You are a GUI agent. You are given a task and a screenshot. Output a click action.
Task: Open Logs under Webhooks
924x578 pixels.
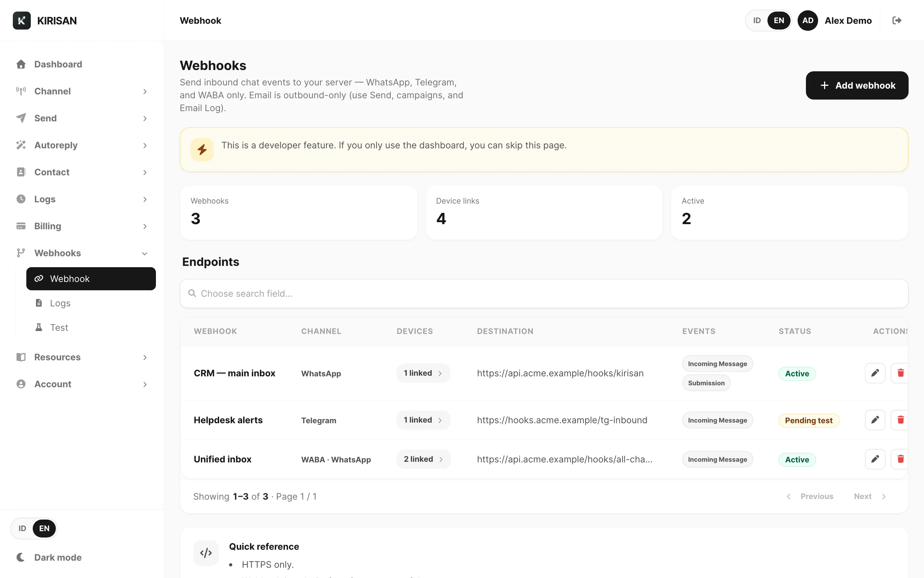[x=91, y=303]
